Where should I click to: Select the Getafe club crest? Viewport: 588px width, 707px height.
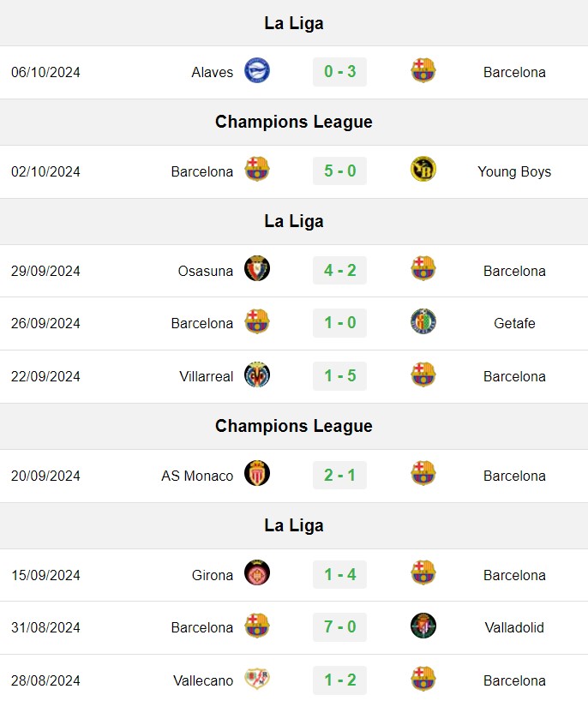(423, 321)
